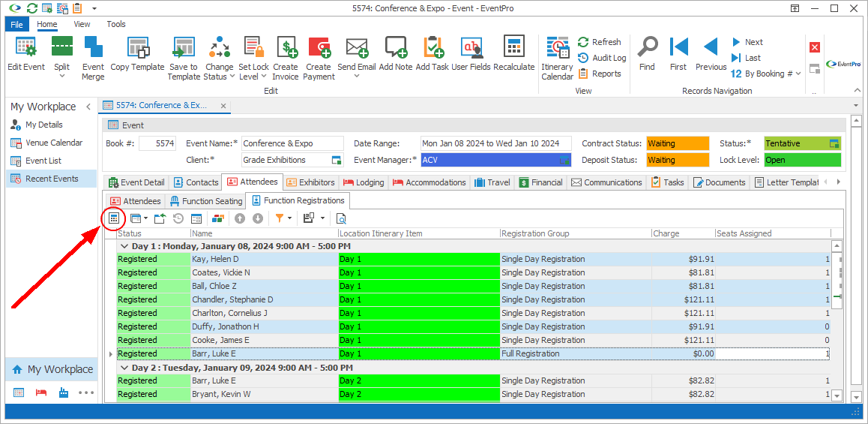Click the Book # field
Screen dimensions: 868x424
point(157,143)
